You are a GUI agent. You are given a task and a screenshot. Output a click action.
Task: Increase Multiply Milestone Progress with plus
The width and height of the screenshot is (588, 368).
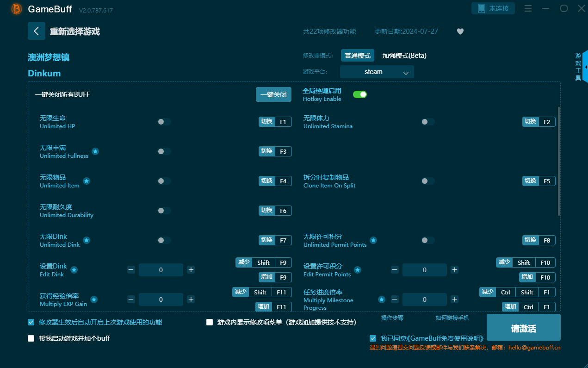(x=454, y=299)
